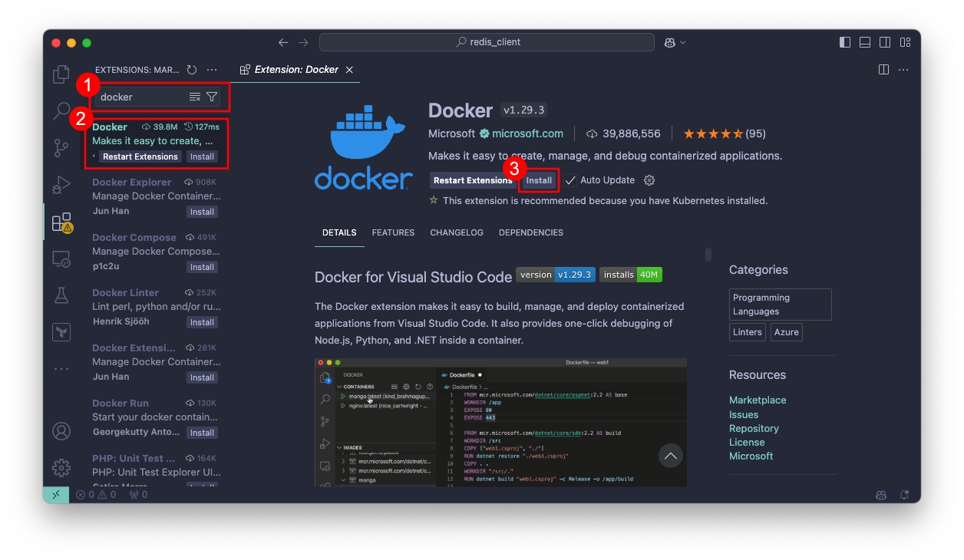Open the License resource link
The width and height of the screenshot is (964, 560).
747,442
